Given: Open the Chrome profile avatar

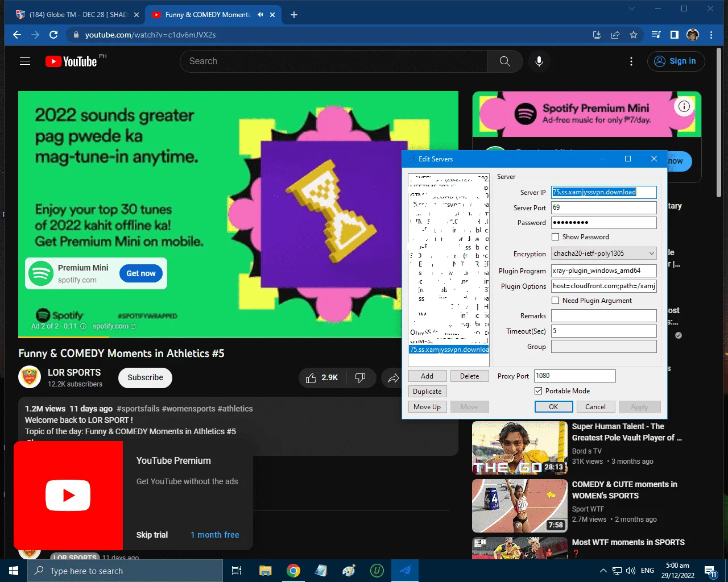Looking at the screenshot, I should point(693,35).
